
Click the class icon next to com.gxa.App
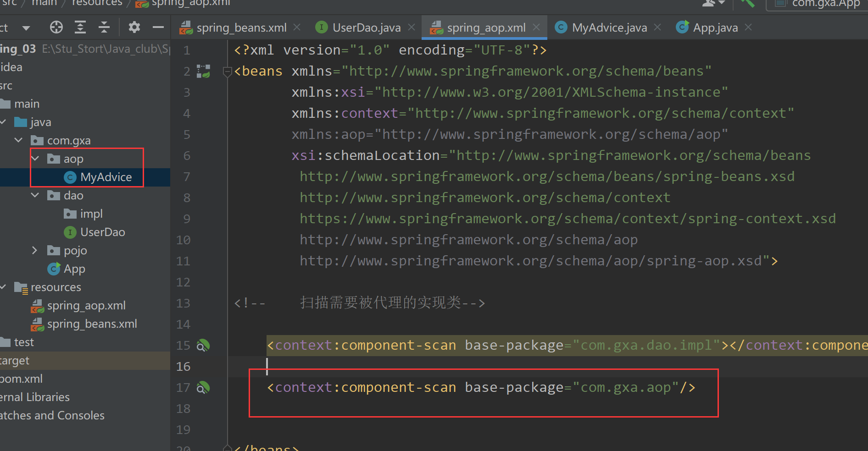click(x=780, y=4)
